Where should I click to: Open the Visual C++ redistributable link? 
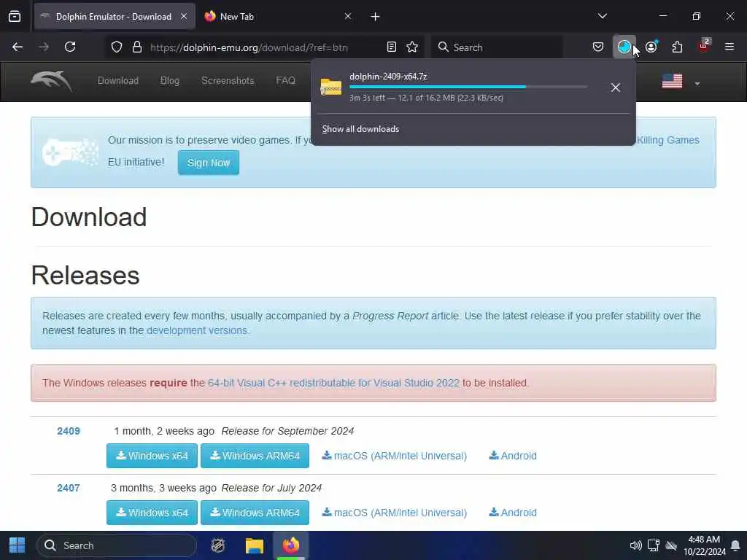click(x=333, y=383)
